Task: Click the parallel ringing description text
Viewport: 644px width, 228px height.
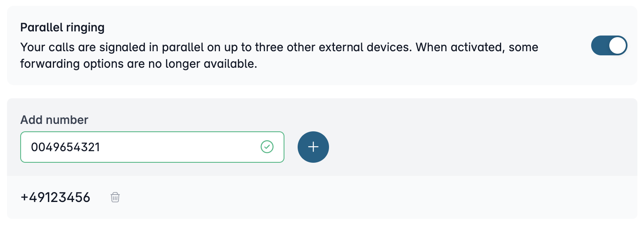Action: point(279,56)
